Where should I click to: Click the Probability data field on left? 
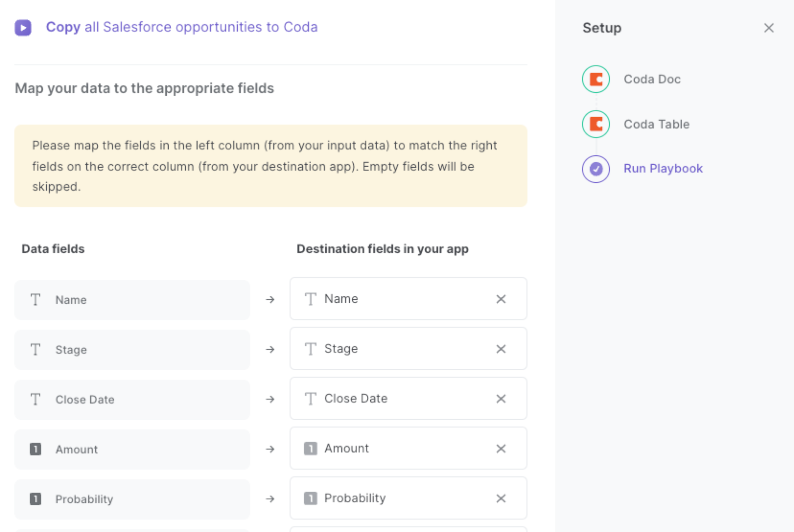click(132, 499)
